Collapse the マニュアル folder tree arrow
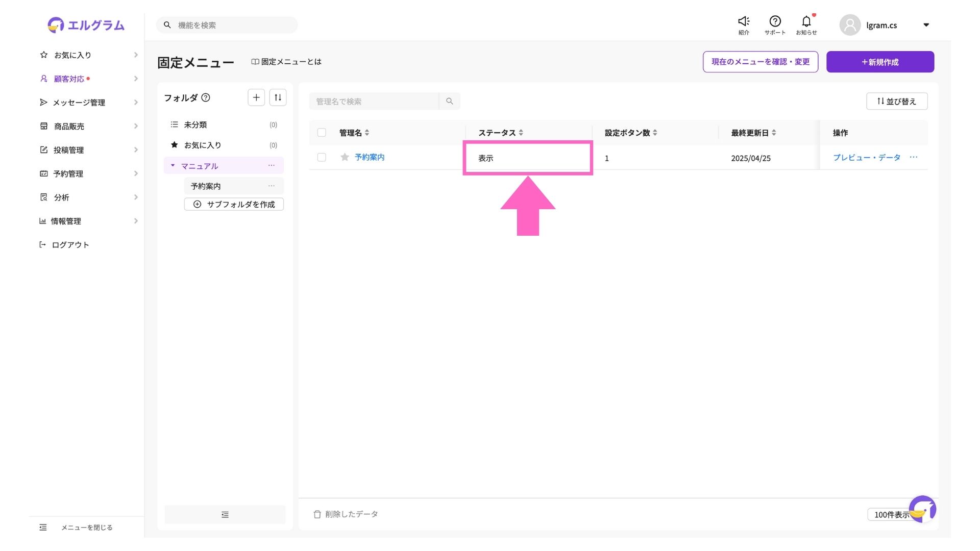 [x=173, y=166]
